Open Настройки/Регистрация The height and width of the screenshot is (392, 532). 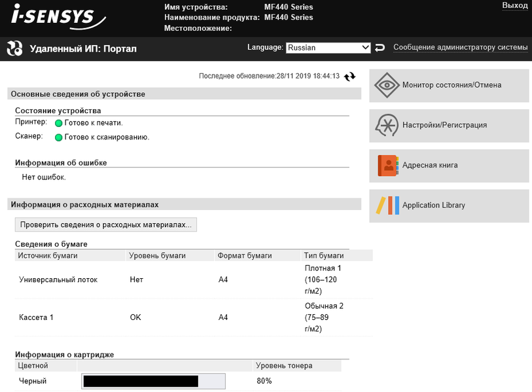click(449, 125)
